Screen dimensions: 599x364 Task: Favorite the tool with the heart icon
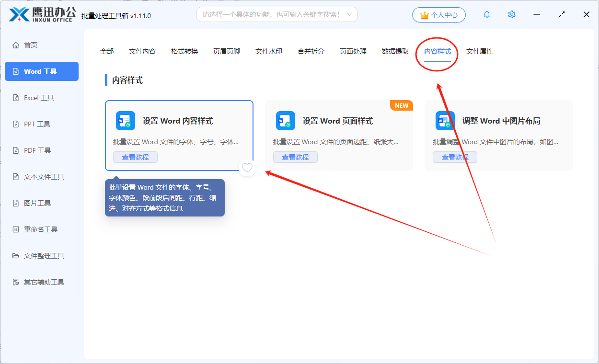(247, 168)
